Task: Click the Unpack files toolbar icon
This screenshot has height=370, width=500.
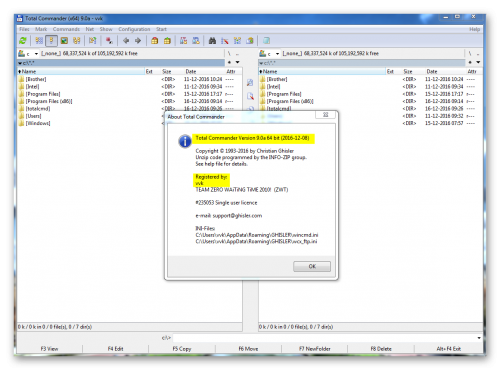Action: click(167, 41)
